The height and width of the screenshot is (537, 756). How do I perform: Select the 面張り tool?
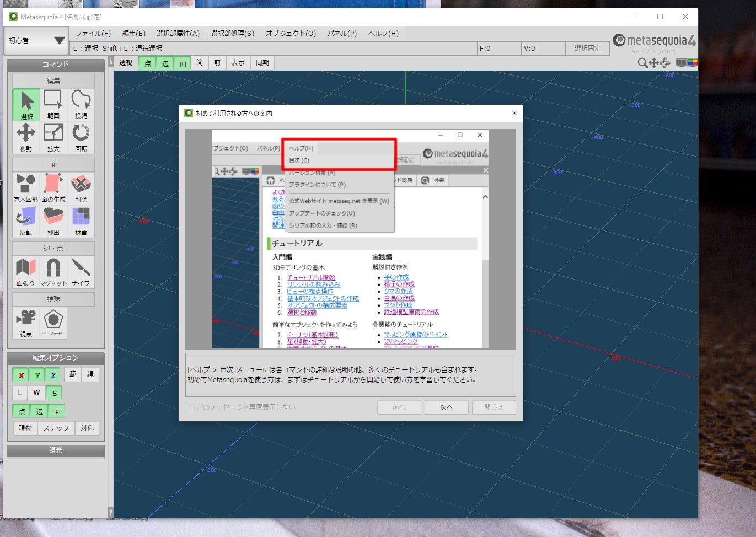tap(26, 272)
